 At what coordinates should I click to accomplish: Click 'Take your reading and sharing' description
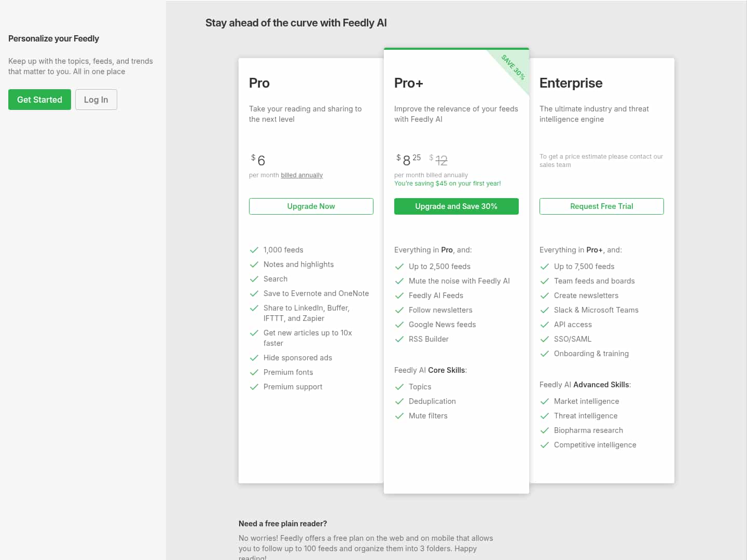[x=305, y=114]
